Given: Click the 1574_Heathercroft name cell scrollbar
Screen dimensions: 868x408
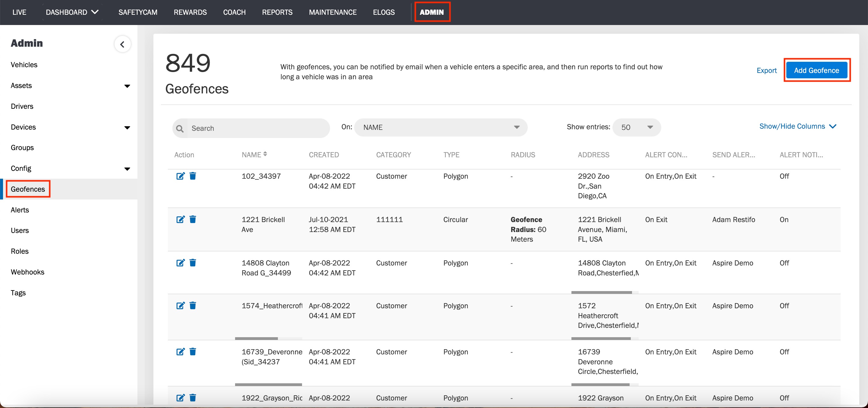Looking at the screenshot, I should pyautogui.click(x=256, y=338).
